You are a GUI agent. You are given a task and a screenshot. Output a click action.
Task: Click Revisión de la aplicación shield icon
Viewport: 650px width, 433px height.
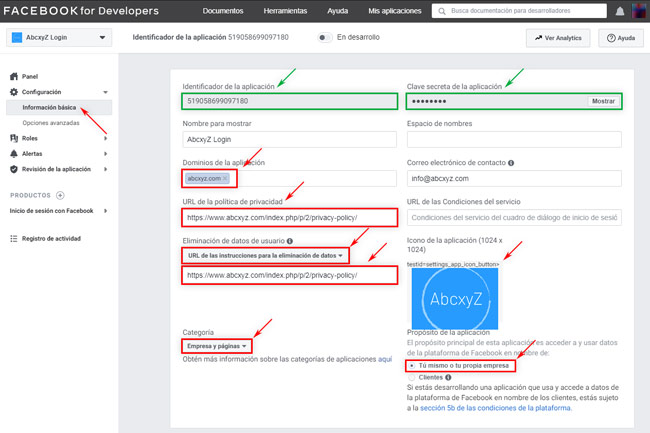(x=14, y=169)
